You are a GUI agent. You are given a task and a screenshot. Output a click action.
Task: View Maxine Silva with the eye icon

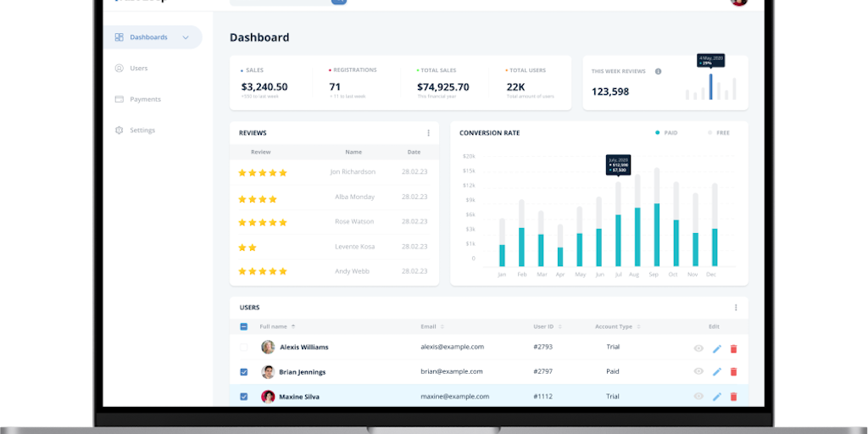698,397
